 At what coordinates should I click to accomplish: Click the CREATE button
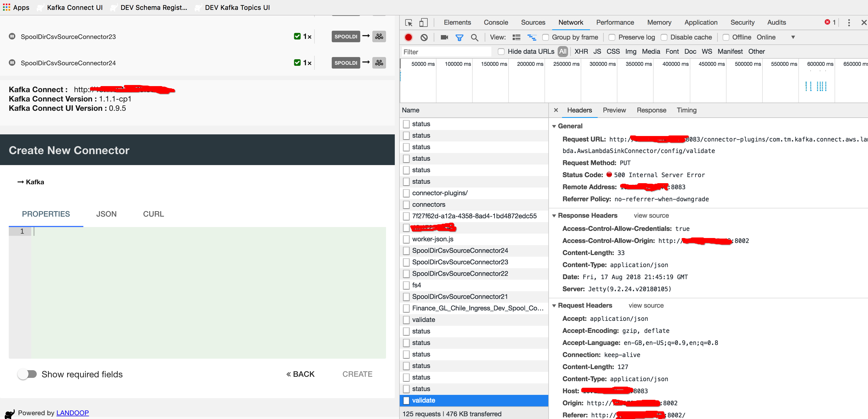pos(357,374)
